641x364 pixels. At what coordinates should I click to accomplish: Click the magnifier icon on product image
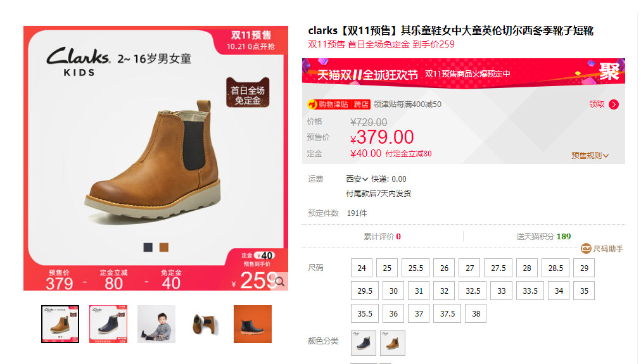point(280,282)
